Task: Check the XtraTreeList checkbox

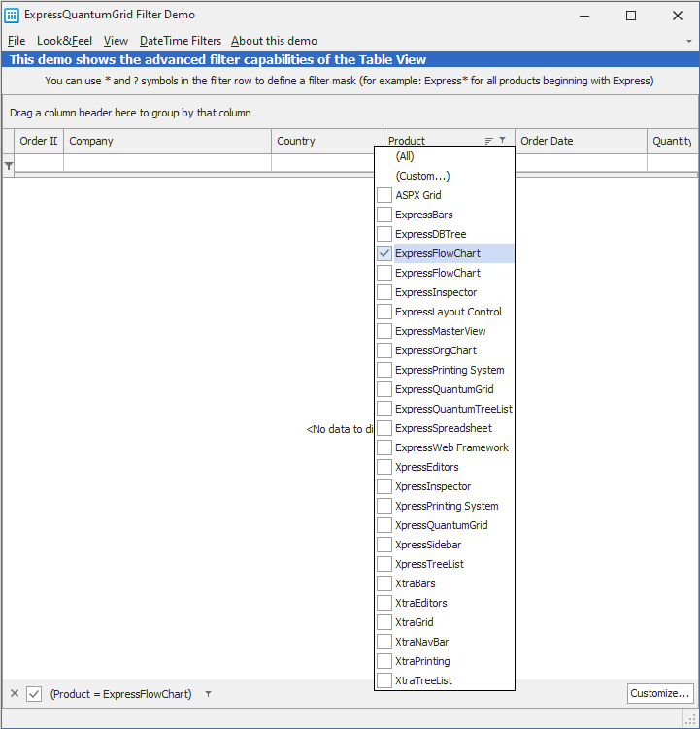Action: (384, 680)
